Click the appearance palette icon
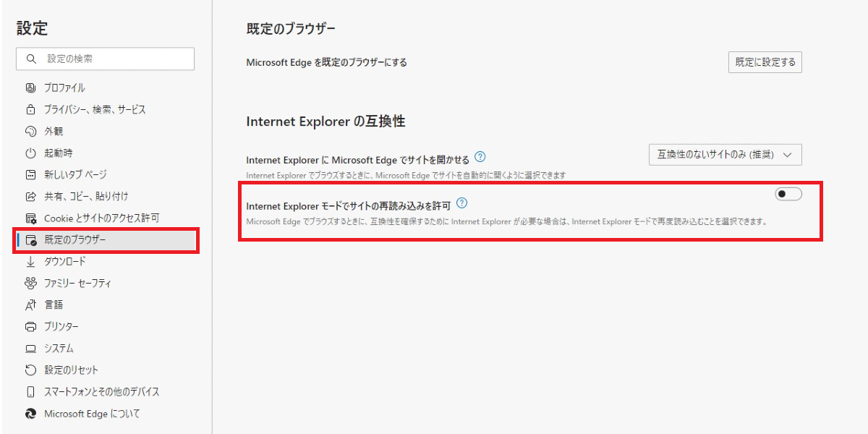The image size is (868, 434). click(30, 131)
